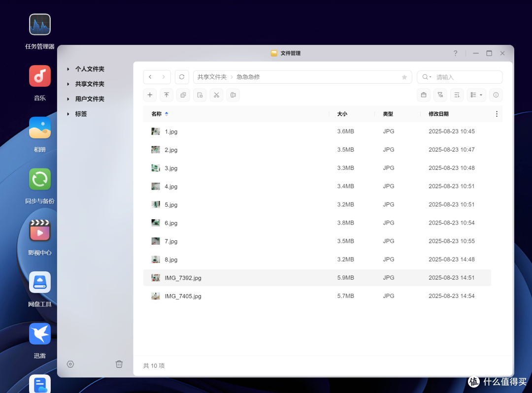Image resolution: width=532 pixels, height=393 pixels.
Task: Open the 相册 desktop app
Action: click(40, 128)
